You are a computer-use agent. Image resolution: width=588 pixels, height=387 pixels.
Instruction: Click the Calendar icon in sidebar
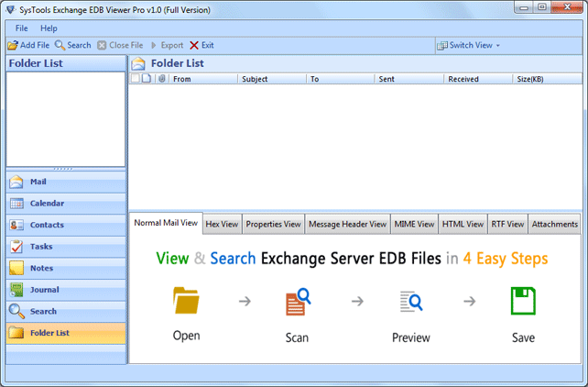coord(16,204)
